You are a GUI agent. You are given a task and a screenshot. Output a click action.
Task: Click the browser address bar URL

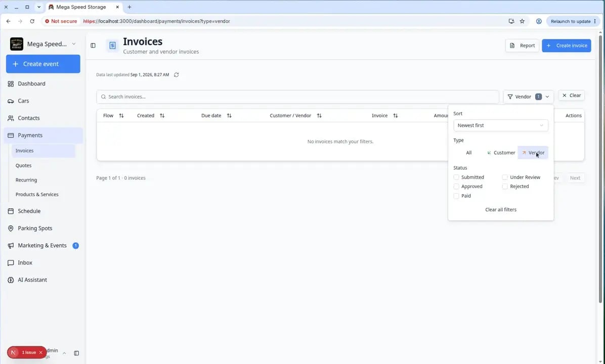click(x=157, y=21)
